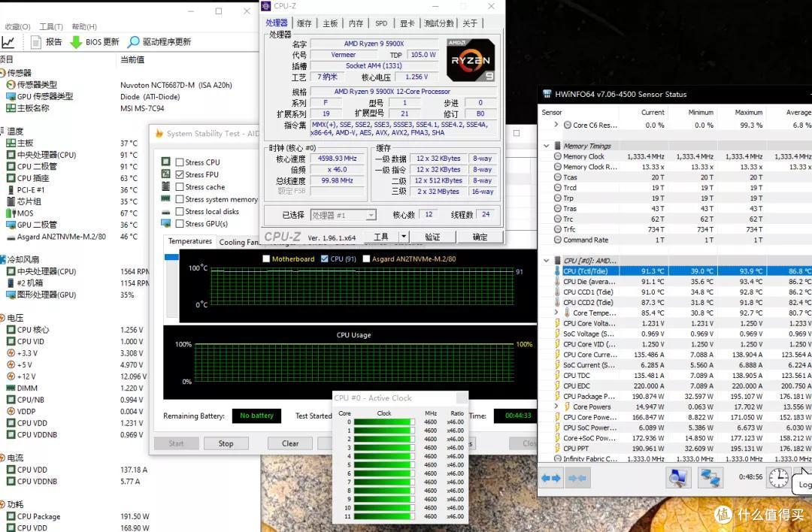812x532 pixels.
Task: Click the Stress GPU(s) monitor icon
Action: 165,223
